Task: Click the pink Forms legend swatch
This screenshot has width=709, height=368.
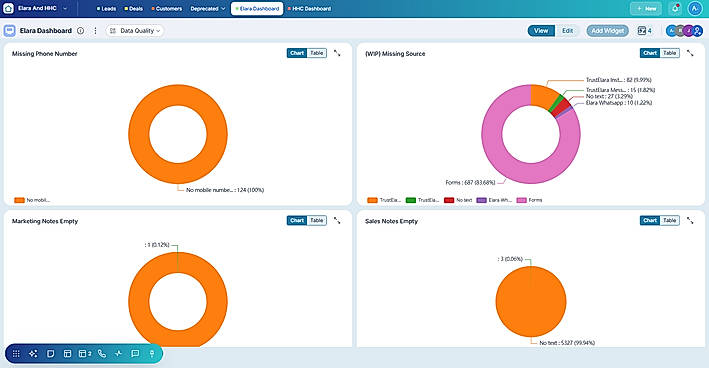Action: (522, 200)
